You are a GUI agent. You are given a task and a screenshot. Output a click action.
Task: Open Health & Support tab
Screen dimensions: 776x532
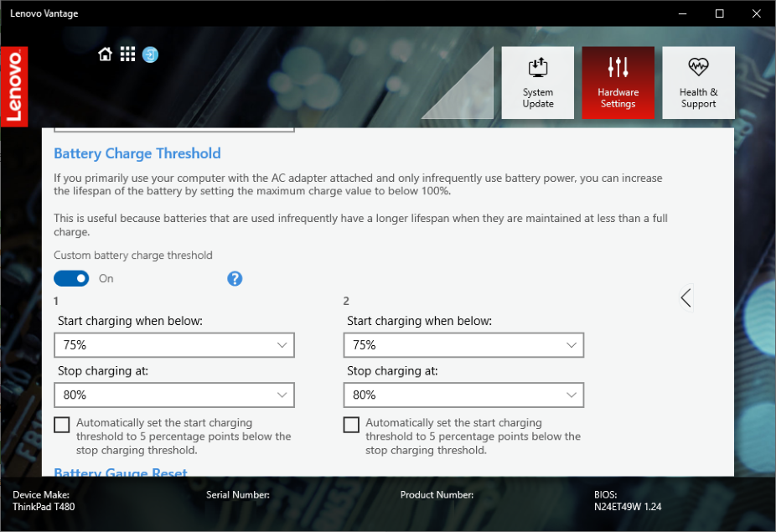(698, 83)
